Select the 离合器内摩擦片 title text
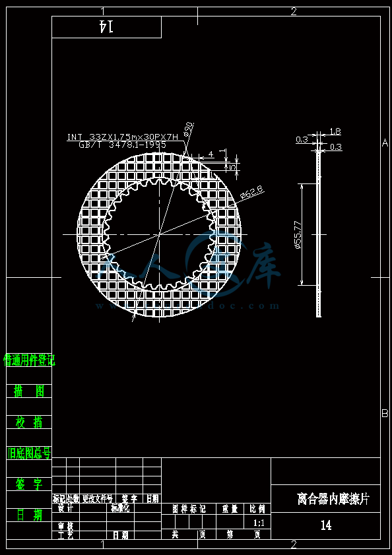The height and width of the screenshot is (555, 392). [x=333, y=499]
